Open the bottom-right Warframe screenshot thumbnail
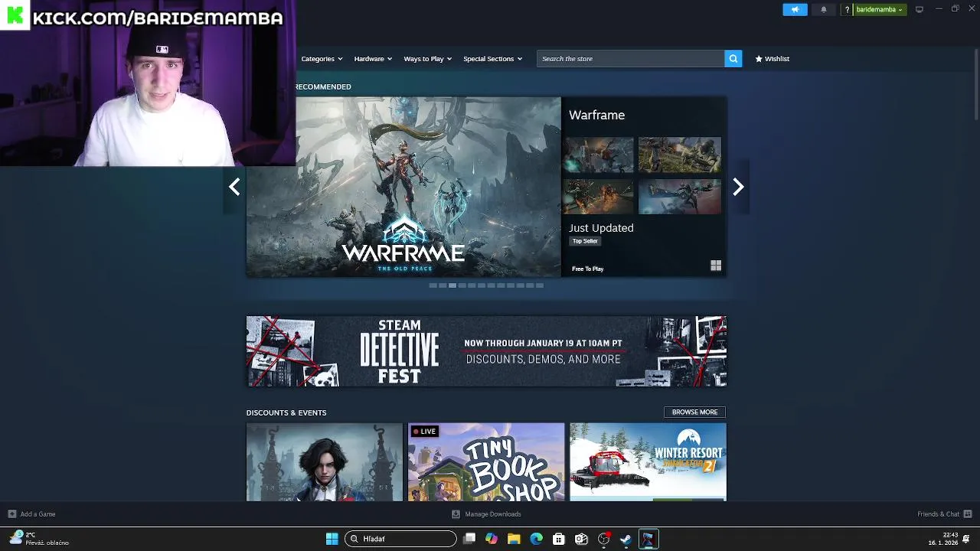 pos(680,197)
